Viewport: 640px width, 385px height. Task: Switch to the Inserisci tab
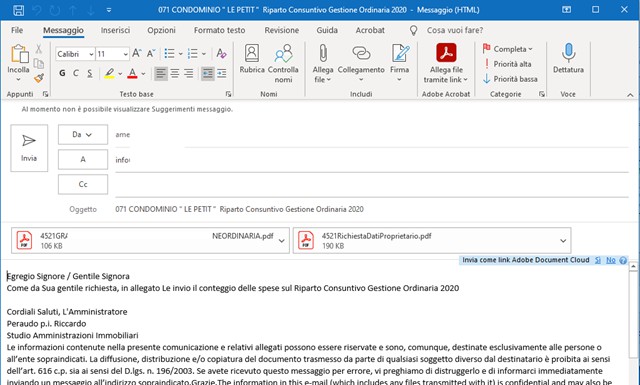pos(115,30)
